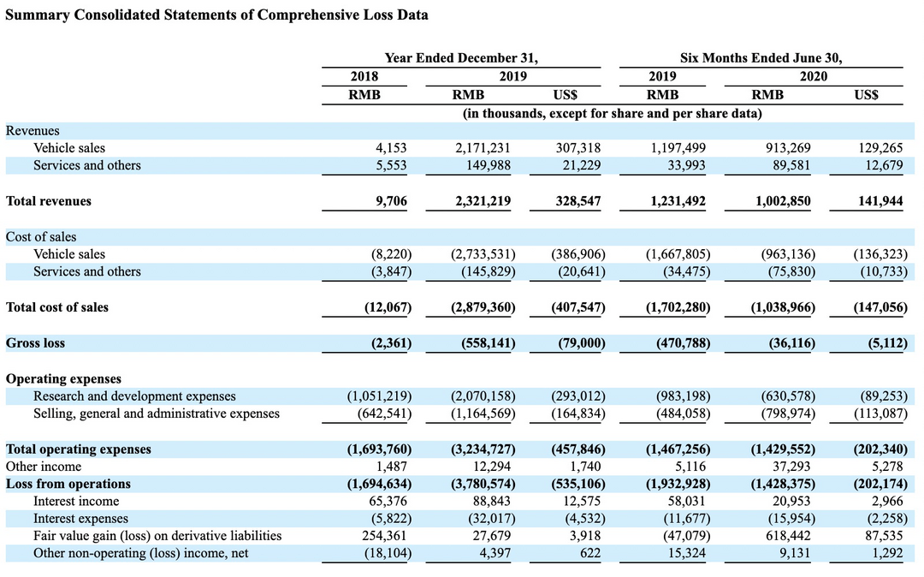Click the 'Total revenues' row label
The image size is (924, 577).
(48, 201)
